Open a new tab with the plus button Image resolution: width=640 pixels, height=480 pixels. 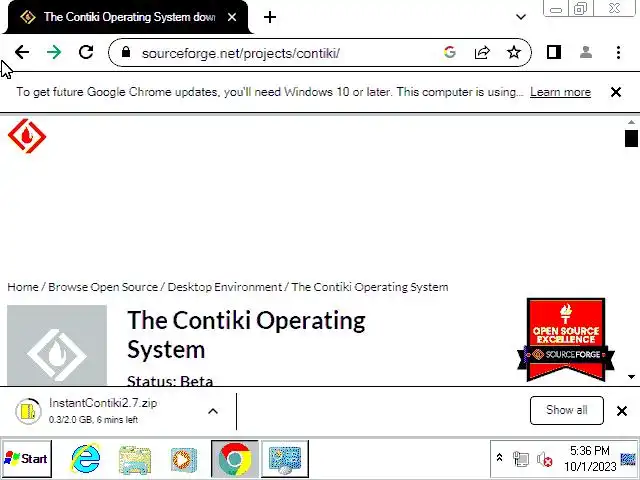point(270,17)
